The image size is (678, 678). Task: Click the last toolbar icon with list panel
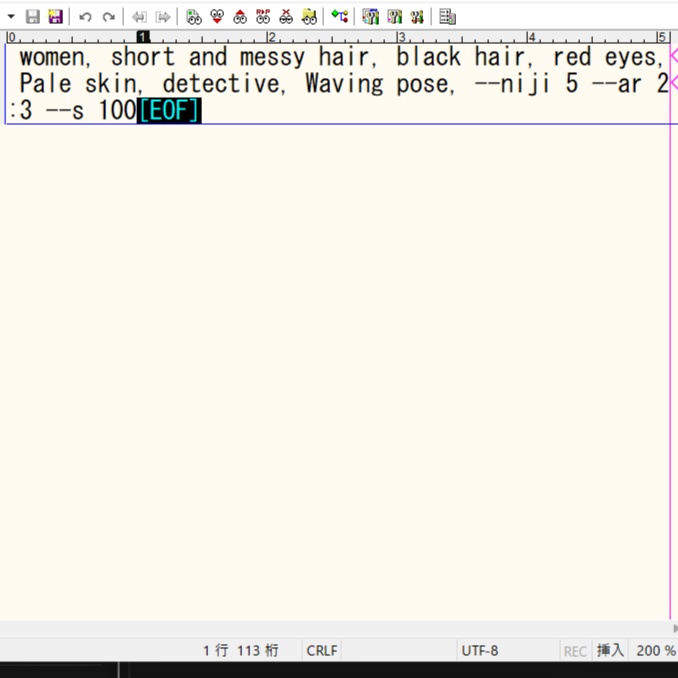448,17
